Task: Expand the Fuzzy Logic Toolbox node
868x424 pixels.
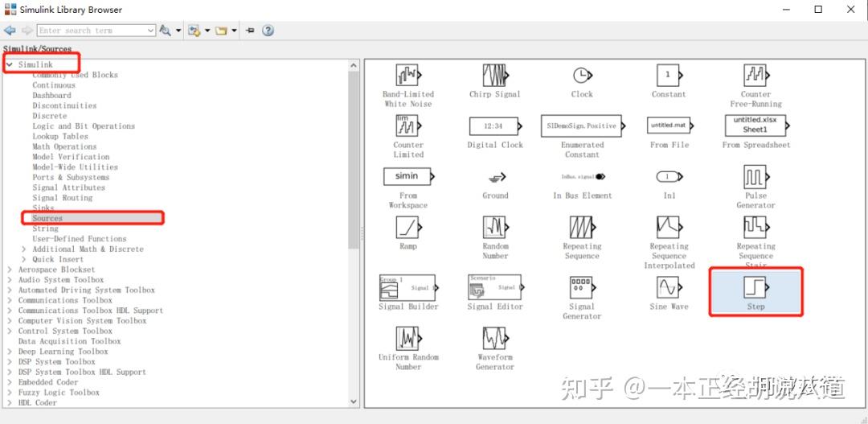Action: 10,393
